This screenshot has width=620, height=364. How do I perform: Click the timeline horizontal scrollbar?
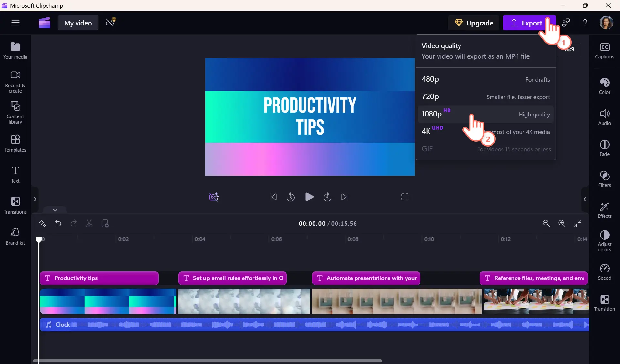pyautogui.click(x=207, y=361)
